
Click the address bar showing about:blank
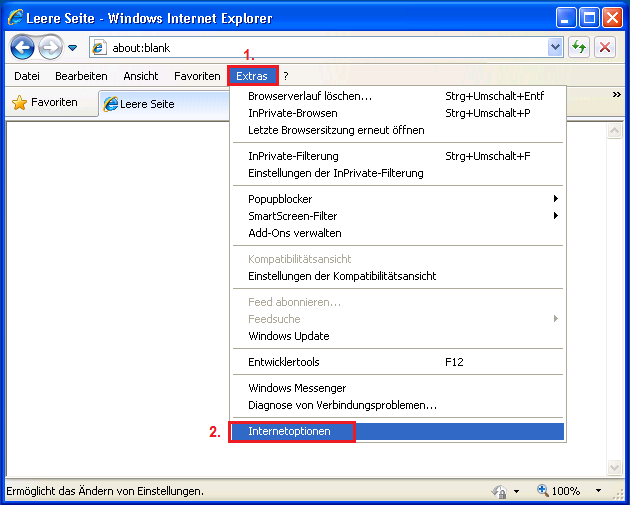(325, 48)
